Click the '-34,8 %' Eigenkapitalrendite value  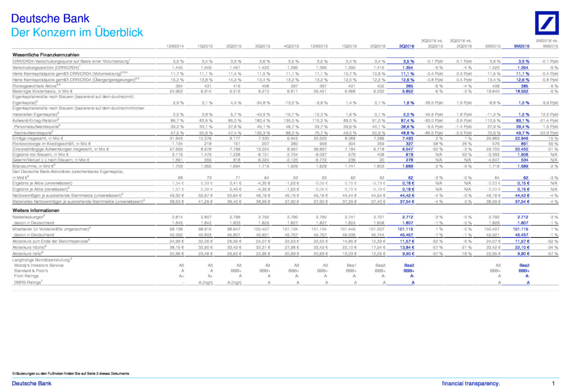pyautogui.click(x=263, y=103)
